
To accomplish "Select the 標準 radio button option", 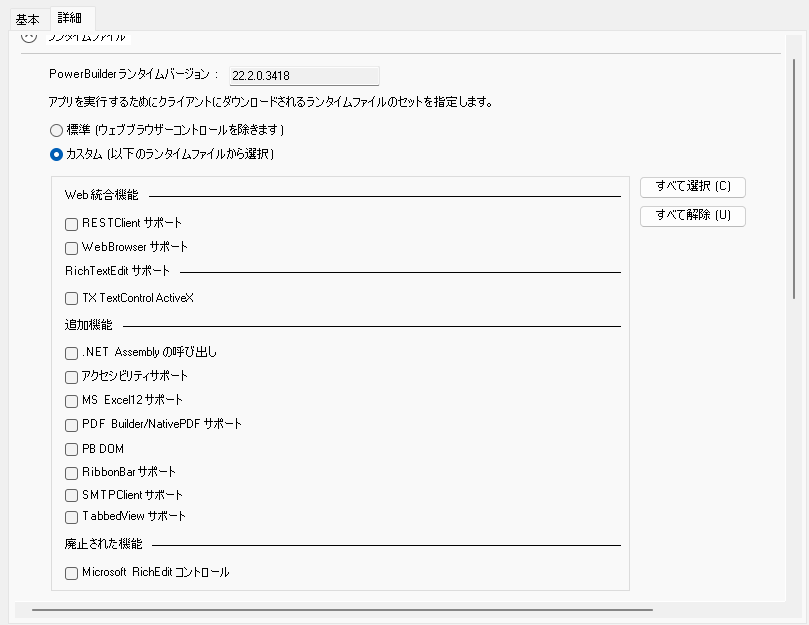I will tap(56, 130).
